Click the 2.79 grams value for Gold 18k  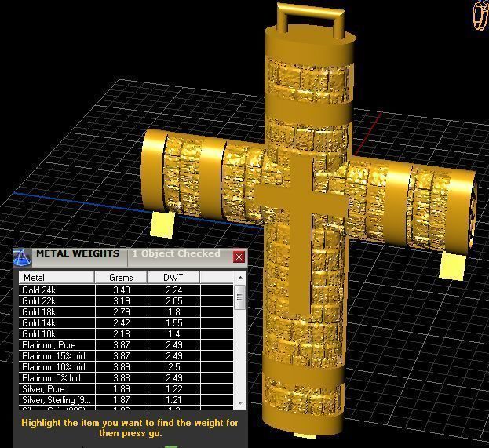(x=122, y=312)
